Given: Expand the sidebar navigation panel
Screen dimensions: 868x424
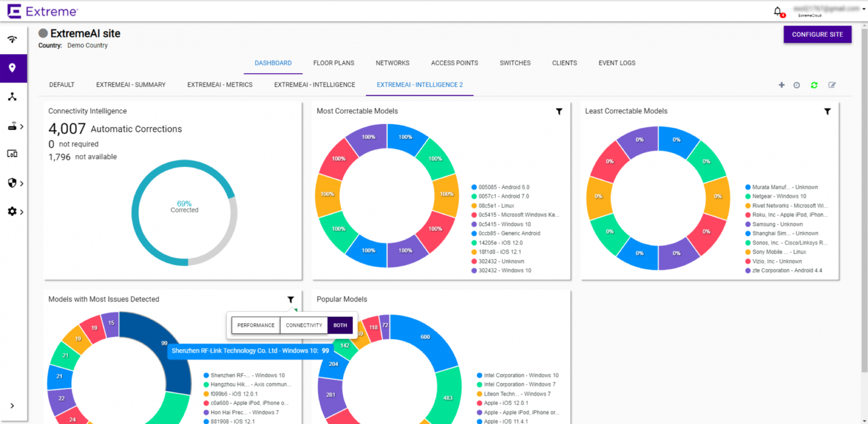Looking at the screenshot, I should coord(12,406).
